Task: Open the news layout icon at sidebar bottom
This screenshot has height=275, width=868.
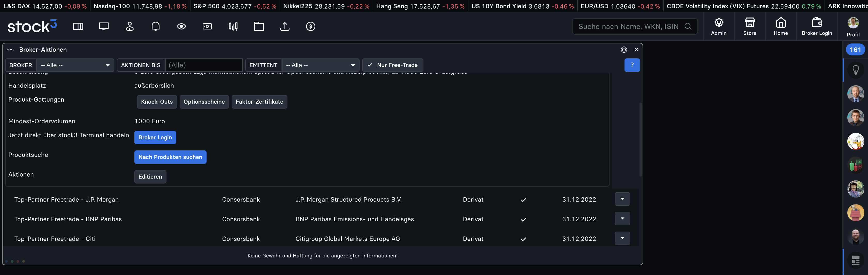Action: 855,260
